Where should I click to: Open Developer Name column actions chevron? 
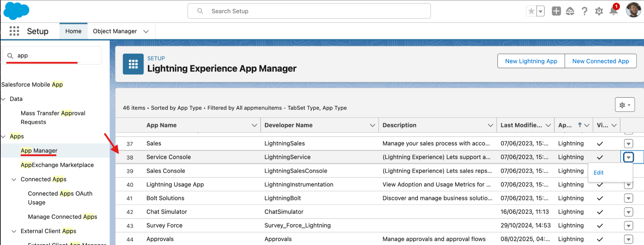(373, 125)
